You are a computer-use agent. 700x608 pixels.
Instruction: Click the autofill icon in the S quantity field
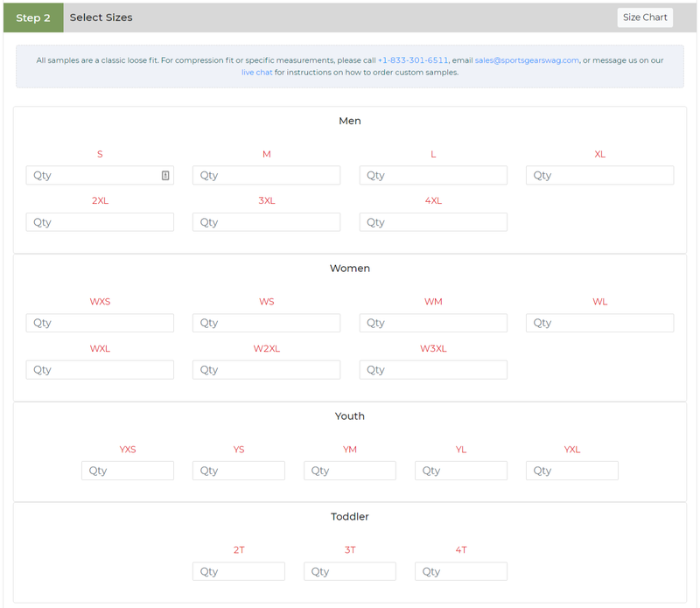click(x=165, y=176)
